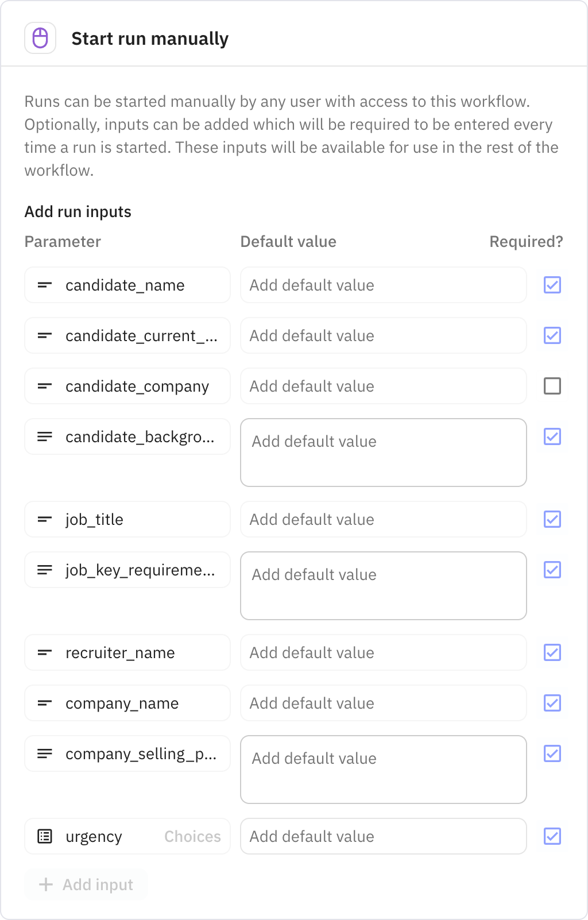588x920 pixels.
Task: Click the long text icon for company_selling_points
Action: 45,754
